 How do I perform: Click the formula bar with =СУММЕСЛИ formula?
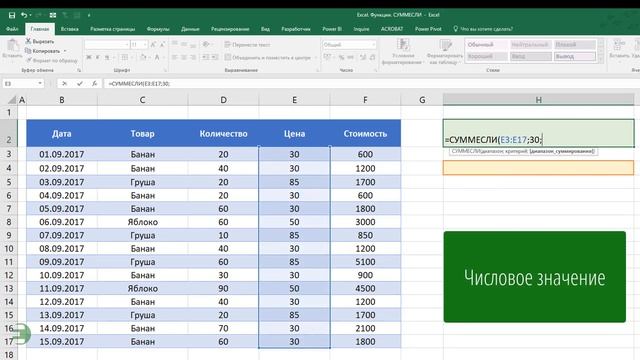(x=371, y=83)
